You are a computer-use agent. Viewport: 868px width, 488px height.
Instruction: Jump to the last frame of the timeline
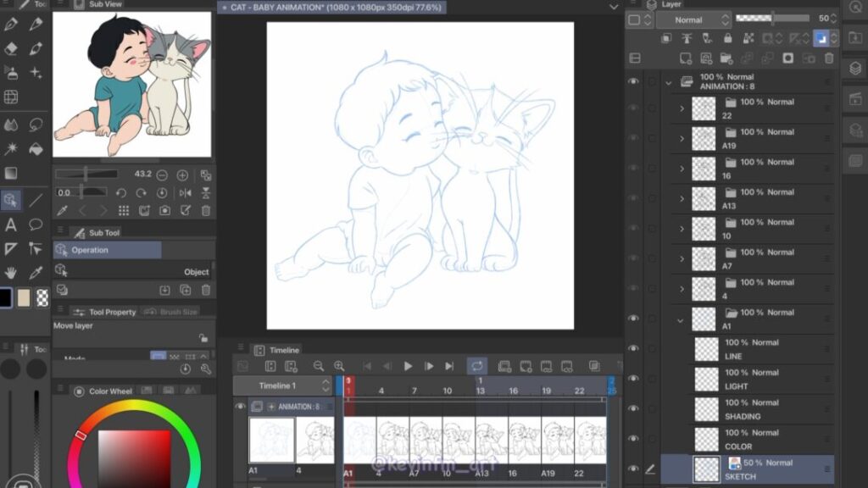pyautogui.click(x=449, y=366)
